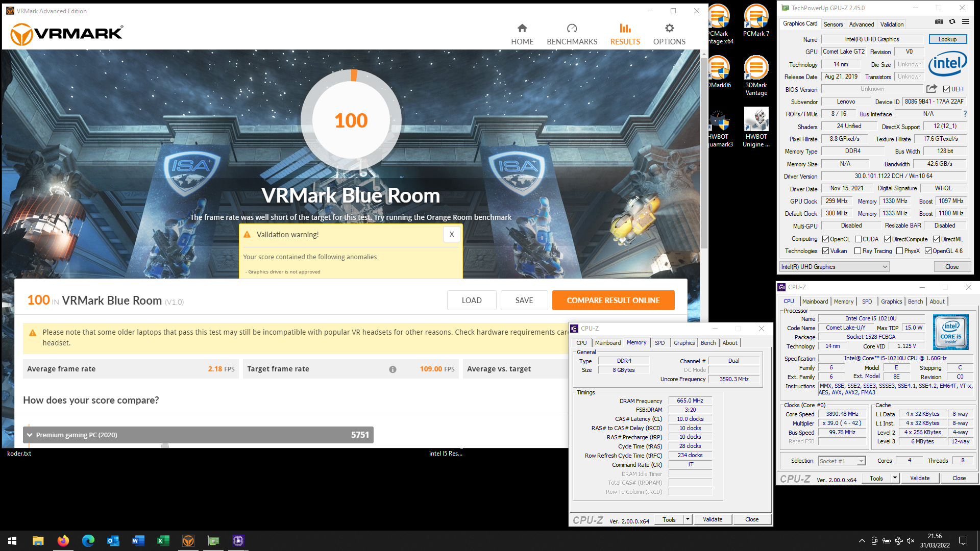Toggle the CUDA checkbox in GPU-Z
Screen dimensions: 980x551
tap(858, 239)
